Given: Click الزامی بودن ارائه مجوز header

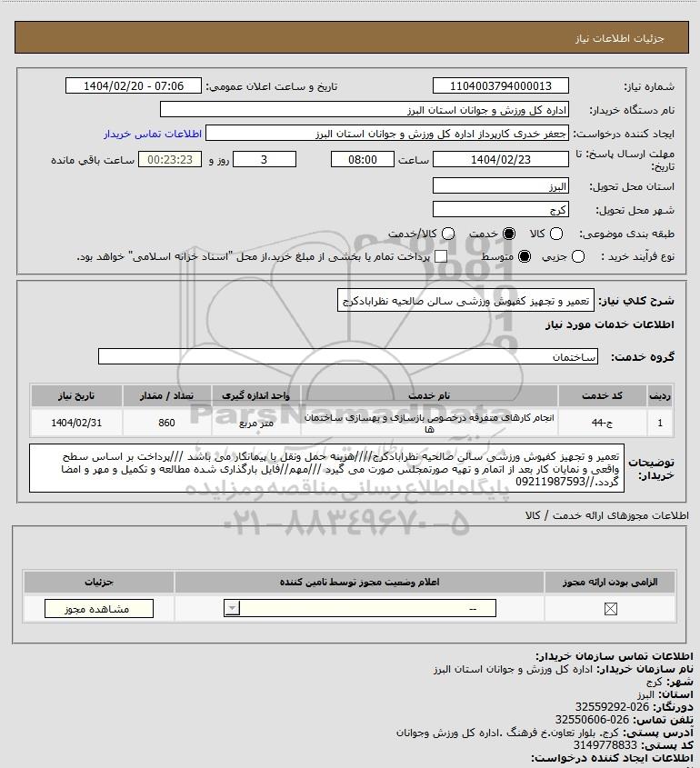Looking at the screenshot, I should (x=610, y=582).
